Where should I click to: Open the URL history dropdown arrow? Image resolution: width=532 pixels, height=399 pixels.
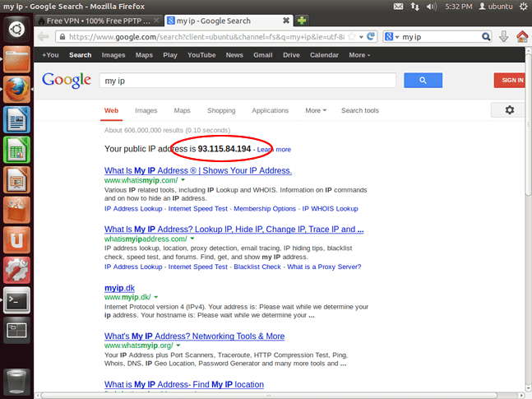pyautogui.click(x=361, y=37)
